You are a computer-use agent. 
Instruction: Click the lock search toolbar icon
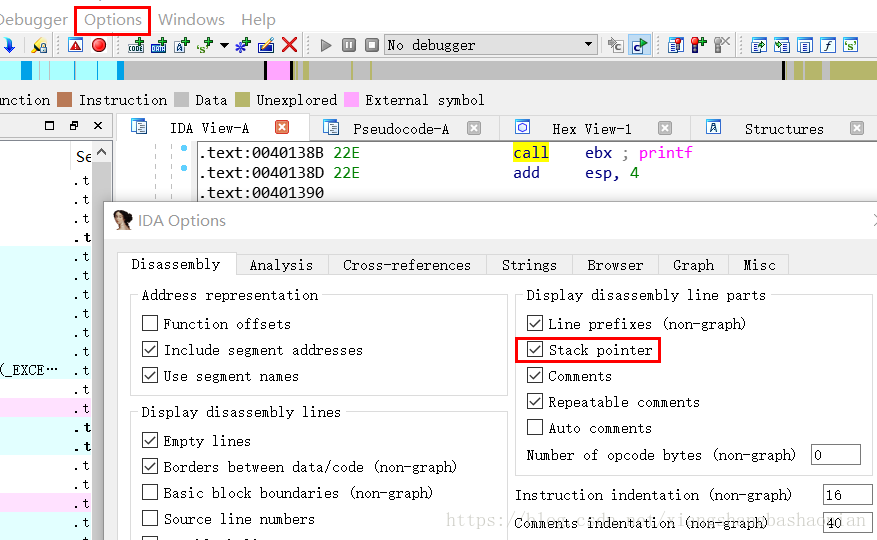coord(39,45)
